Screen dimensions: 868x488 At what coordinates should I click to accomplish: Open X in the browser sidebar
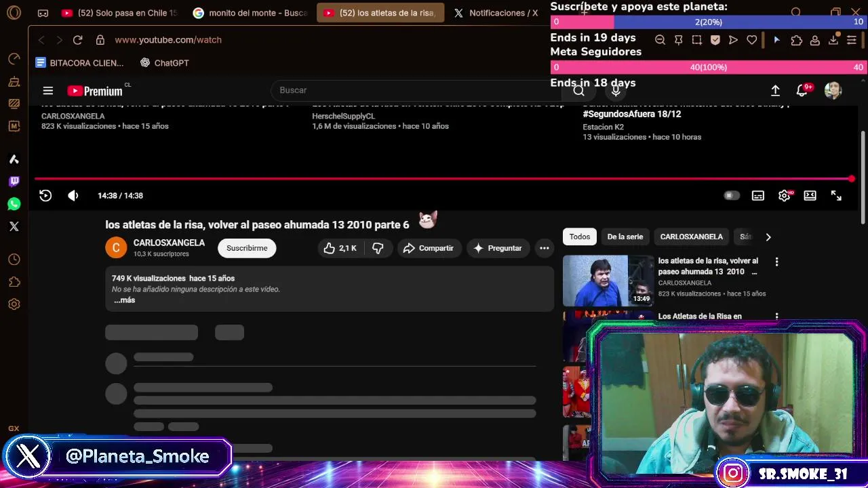[x=14, y=226]
